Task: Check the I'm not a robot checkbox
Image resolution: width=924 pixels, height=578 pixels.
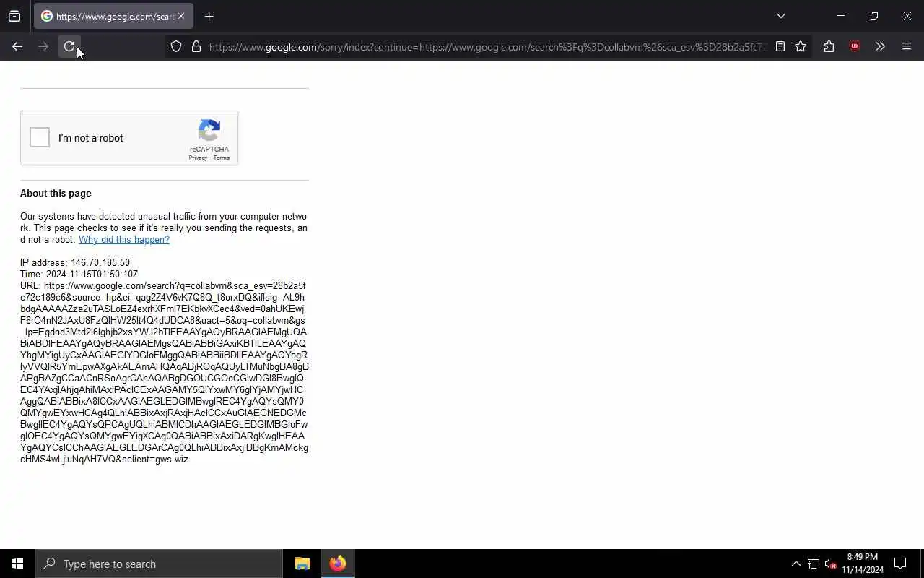Action: (x=40, y=137)
